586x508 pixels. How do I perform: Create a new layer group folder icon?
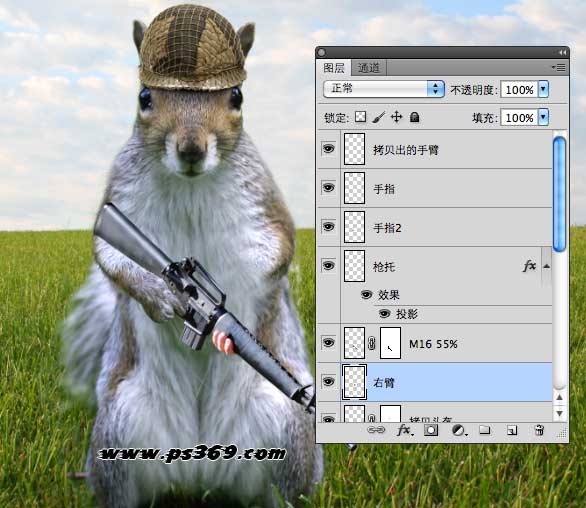point(485,430)
